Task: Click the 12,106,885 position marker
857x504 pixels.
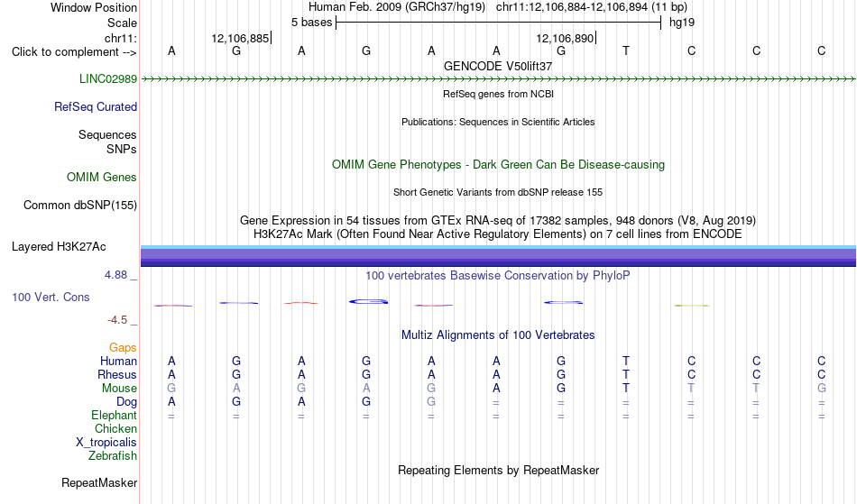Action: (241, 38)
